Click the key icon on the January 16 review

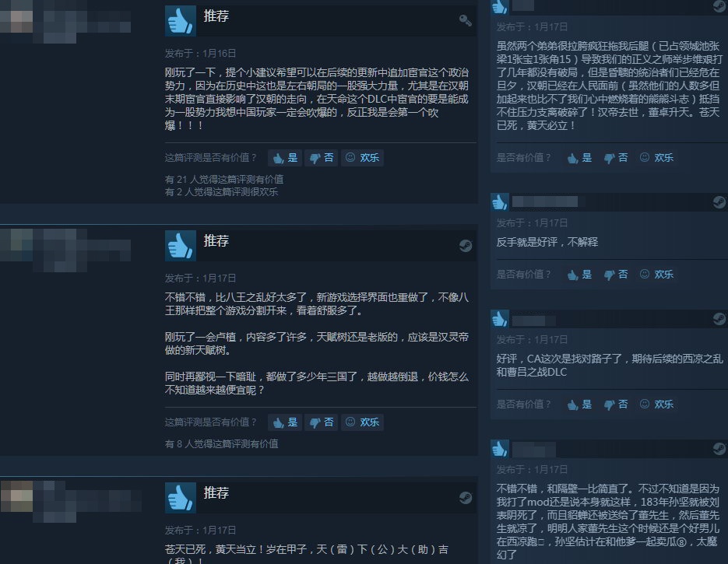[x=465, y=20]
